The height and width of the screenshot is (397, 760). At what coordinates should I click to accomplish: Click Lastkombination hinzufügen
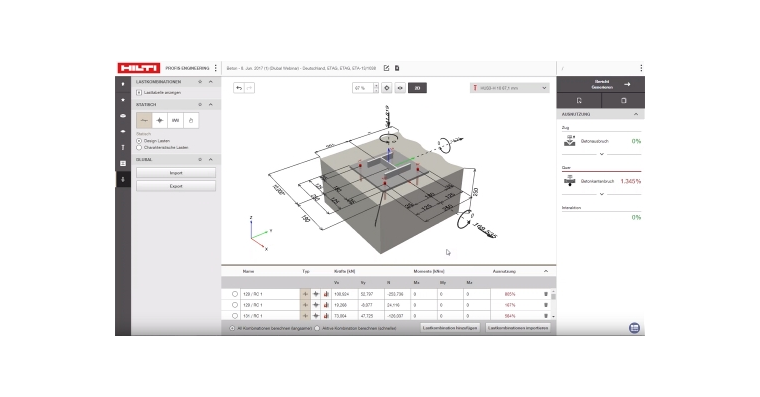[450, 328]
